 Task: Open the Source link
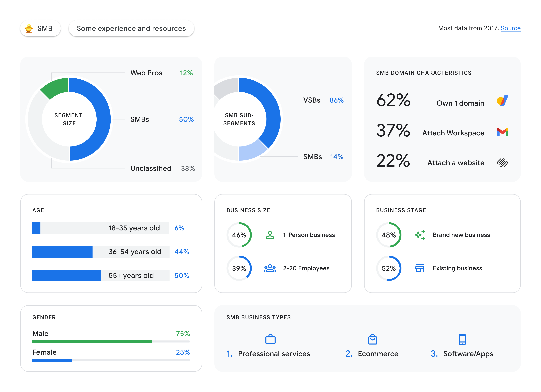[x=510, y=28]
